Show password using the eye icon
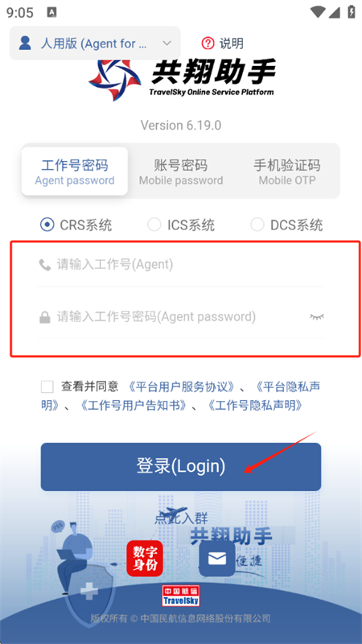This screenshot has height=644, width=362. pyautogui.click(x=317, y=316)
